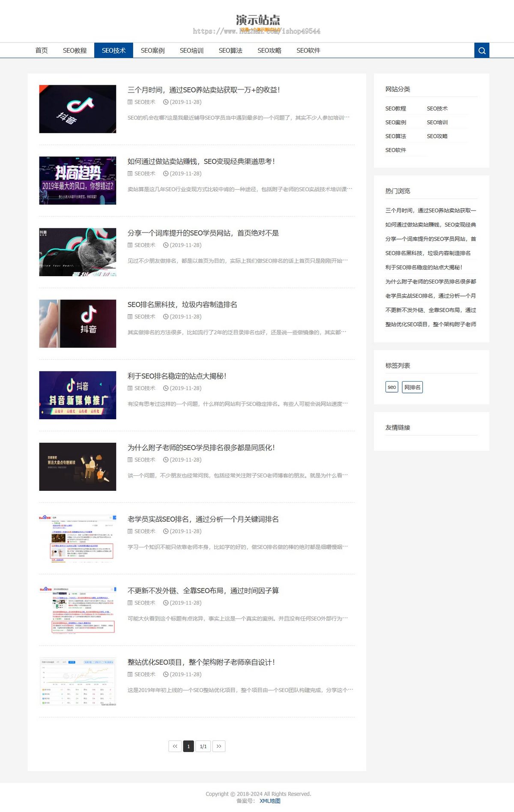Open SEO算法 in the navigation menu
The width and height of the screenshot is (514, 812).
(x=230, y=51)
